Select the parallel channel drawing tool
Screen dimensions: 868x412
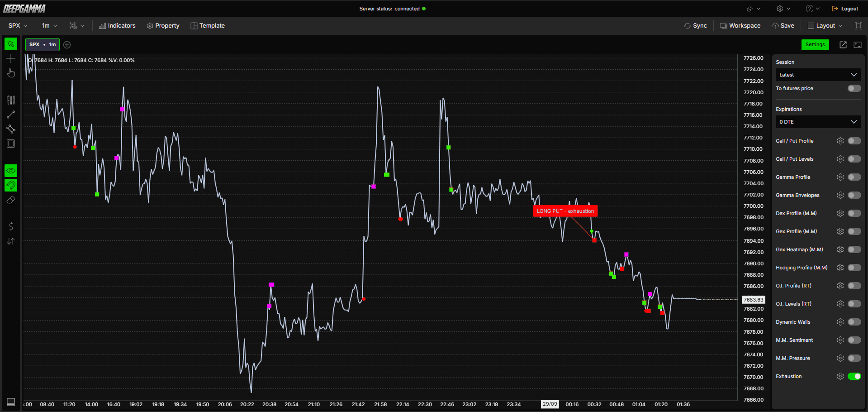pos(11,129)
